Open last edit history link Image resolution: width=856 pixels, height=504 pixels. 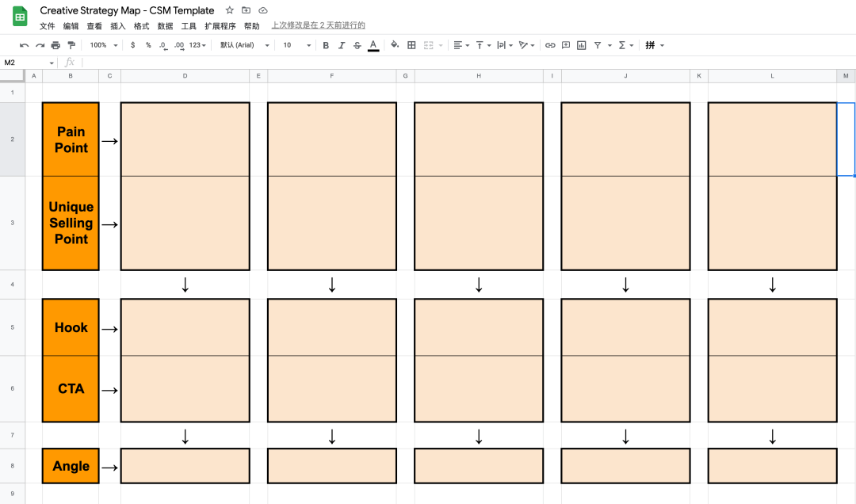tap(319, 25)
